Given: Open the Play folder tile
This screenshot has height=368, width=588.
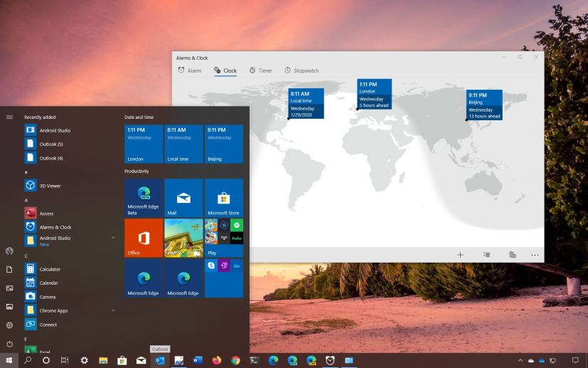Looking at the screenshot, I should pos(224,238).
